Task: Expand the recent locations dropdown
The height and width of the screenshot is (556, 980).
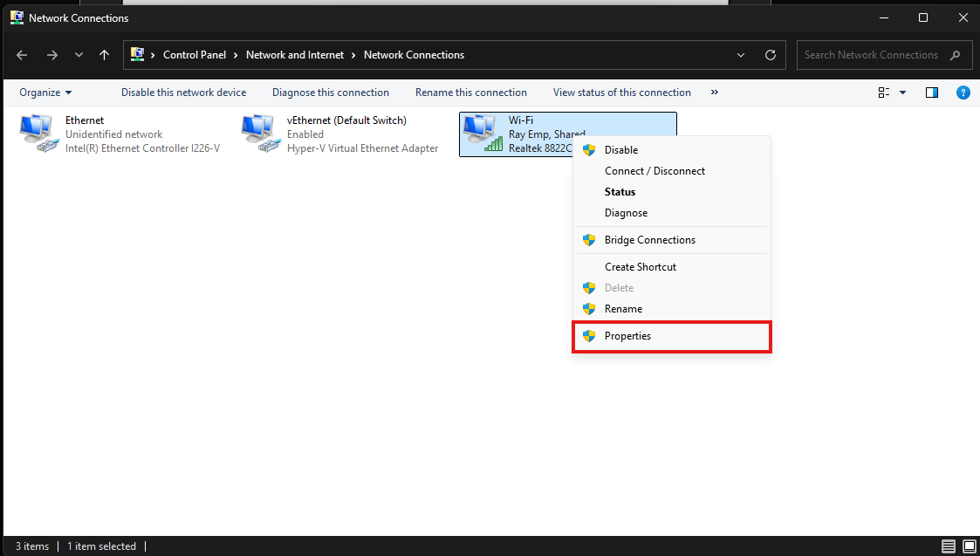Action: pos(79,55)
